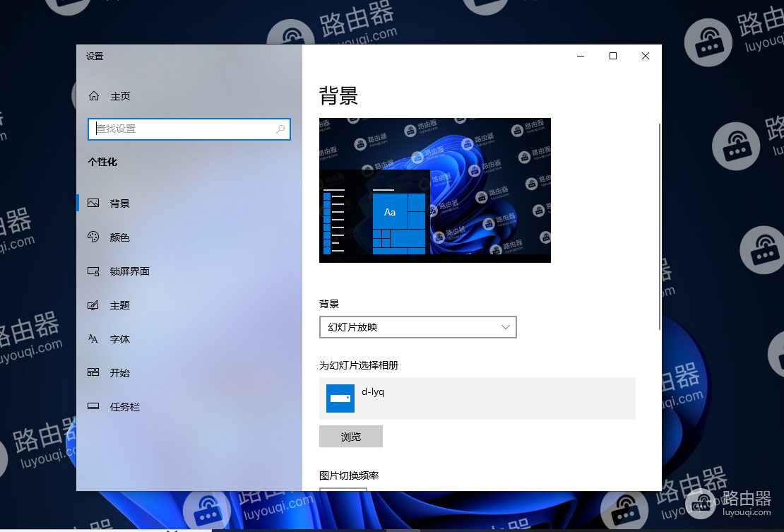Close the 设置 window
Image resolution: width=784 pixels, height=532 pixels.
646,56
